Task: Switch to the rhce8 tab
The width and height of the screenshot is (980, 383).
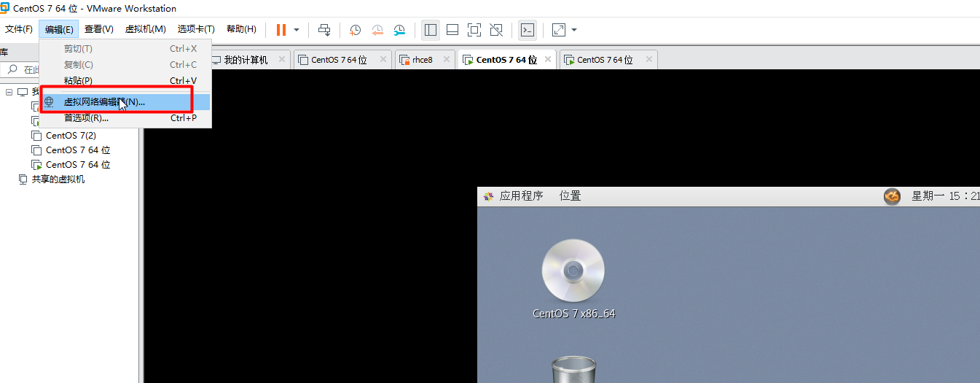Action: [422, 60]
